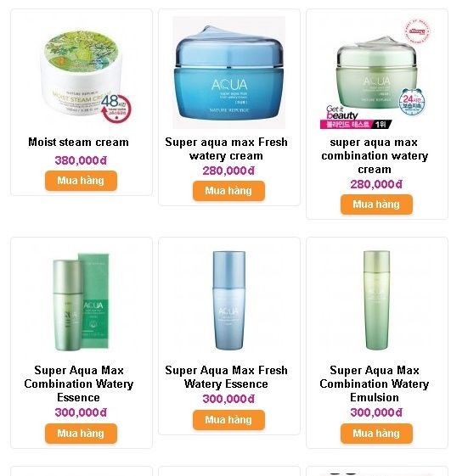Image resolution: width=451 pixels, height=476 pixels.
Task: Open Super aqua max Fresh watery cream title
Action: pos(227,148)
